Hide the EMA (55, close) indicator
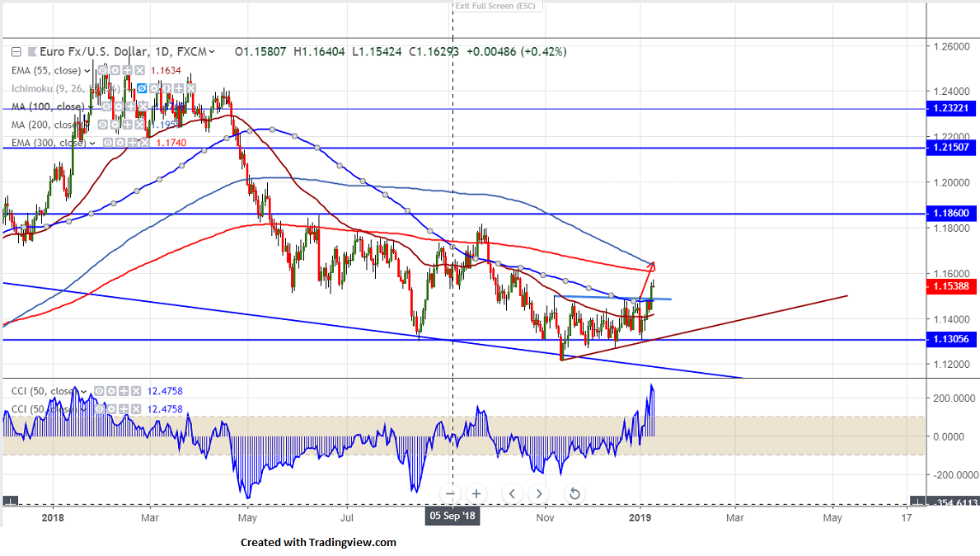 point(102,70)
